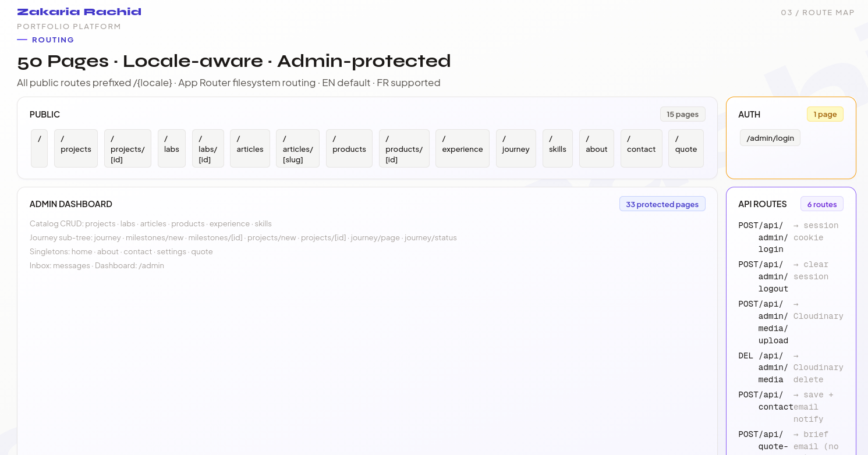868x455 pixels.
Task: Open the /experience route chip
Action: click(462, 148)
